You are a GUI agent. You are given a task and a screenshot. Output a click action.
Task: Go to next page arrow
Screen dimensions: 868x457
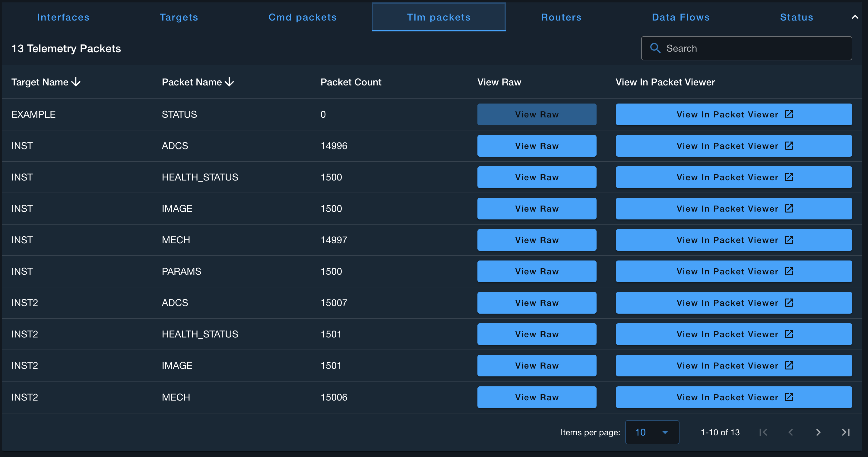tap(818, 432)
